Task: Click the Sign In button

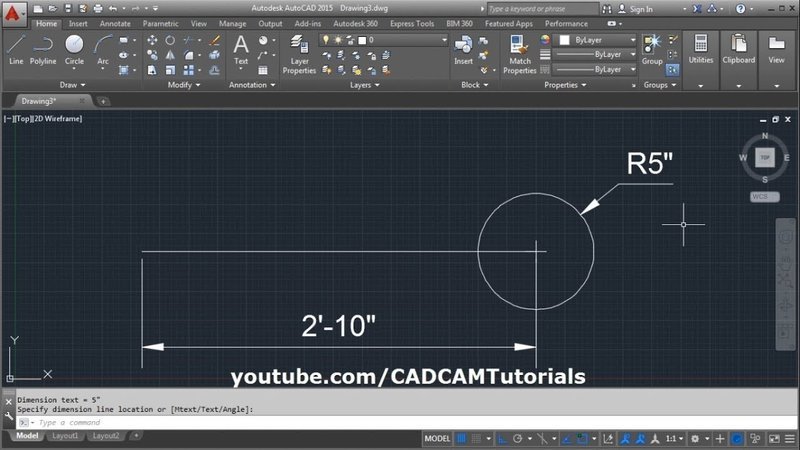Action: 635,9
